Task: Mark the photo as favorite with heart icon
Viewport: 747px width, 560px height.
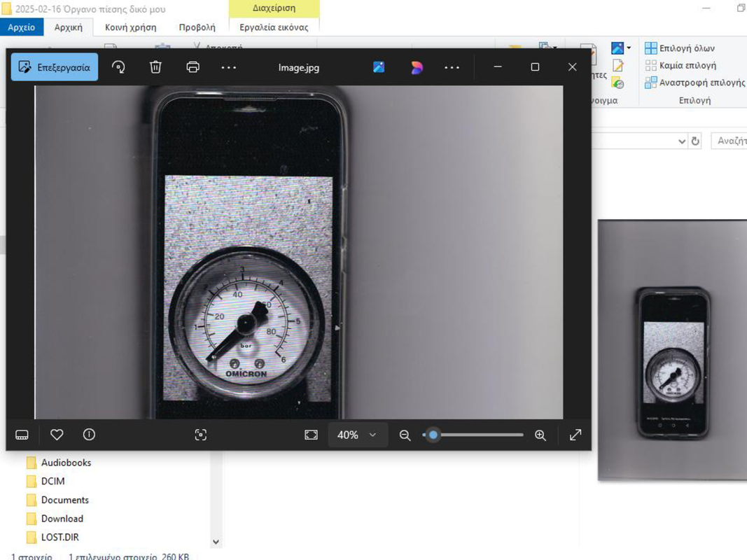Action: pyautogui.click(x=57, y=435)
